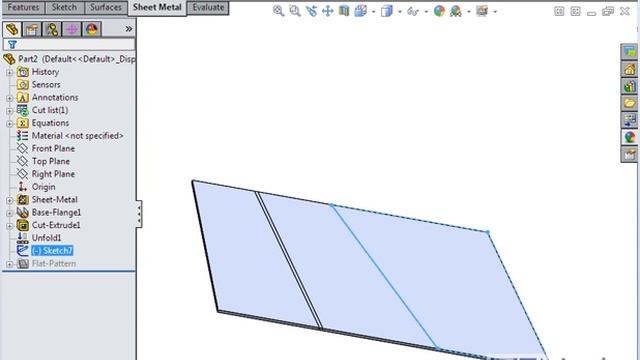
Task: Click the Zoom to Area icon
Action: coord(295,11)
